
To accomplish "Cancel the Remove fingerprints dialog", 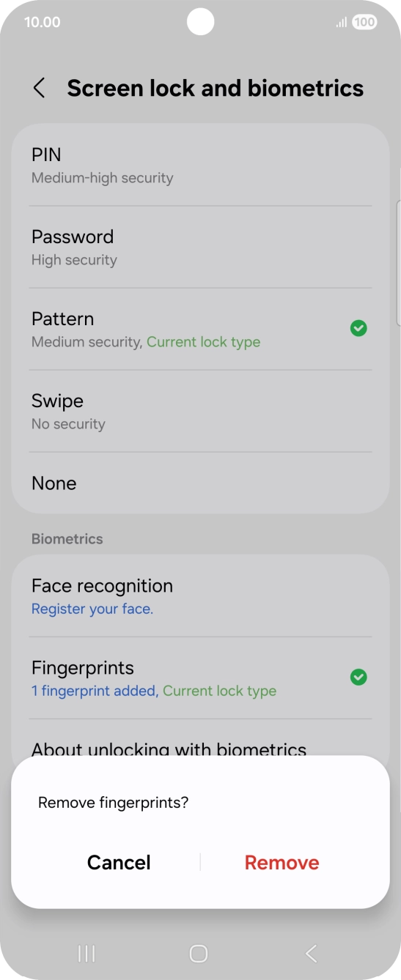I will tap(119, 862).
